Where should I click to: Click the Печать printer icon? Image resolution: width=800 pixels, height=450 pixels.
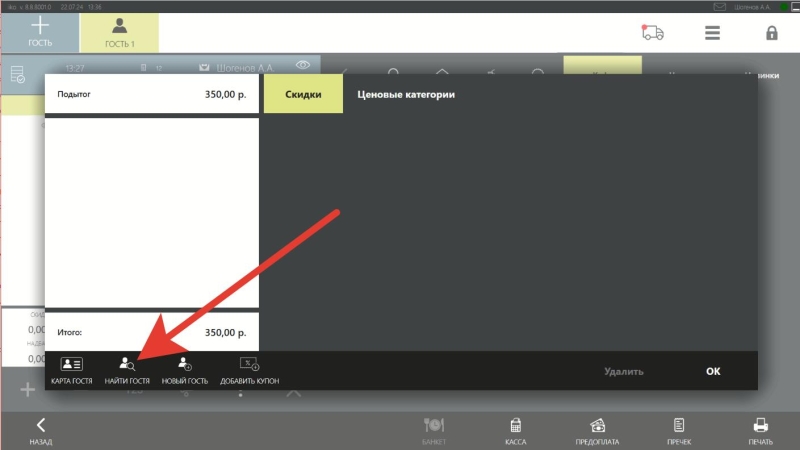point(760,425)
